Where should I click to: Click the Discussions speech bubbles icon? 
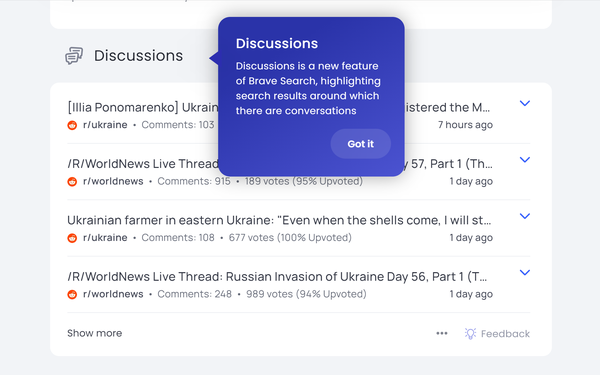point(74,56)
